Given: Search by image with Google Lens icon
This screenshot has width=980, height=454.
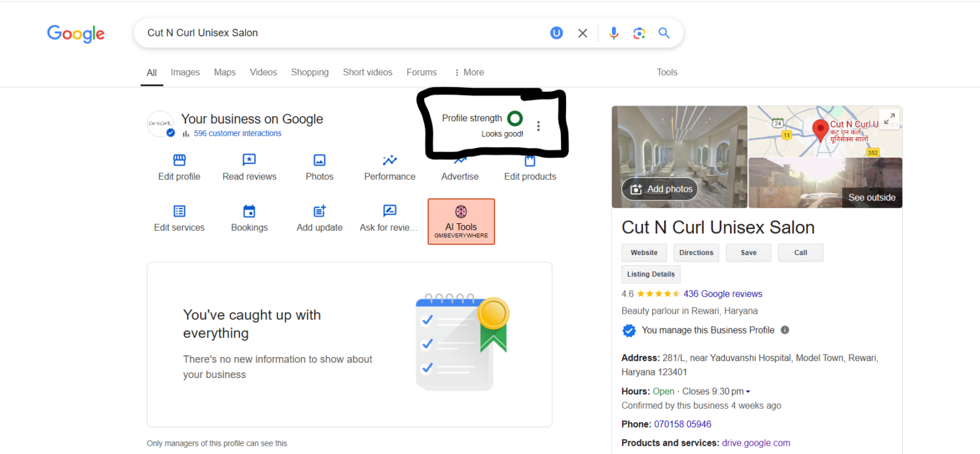Looking at the screenshot, I should (x=639, y=33).
